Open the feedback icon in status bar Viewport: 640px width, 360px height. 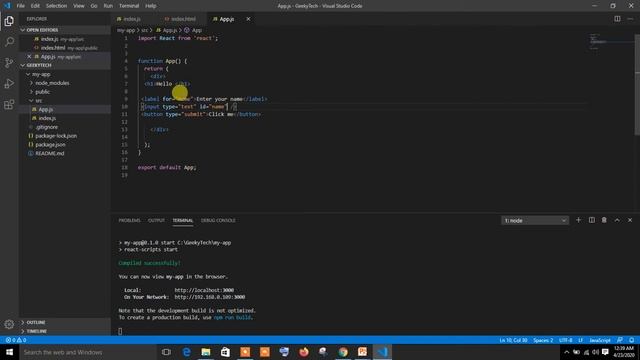620,340
